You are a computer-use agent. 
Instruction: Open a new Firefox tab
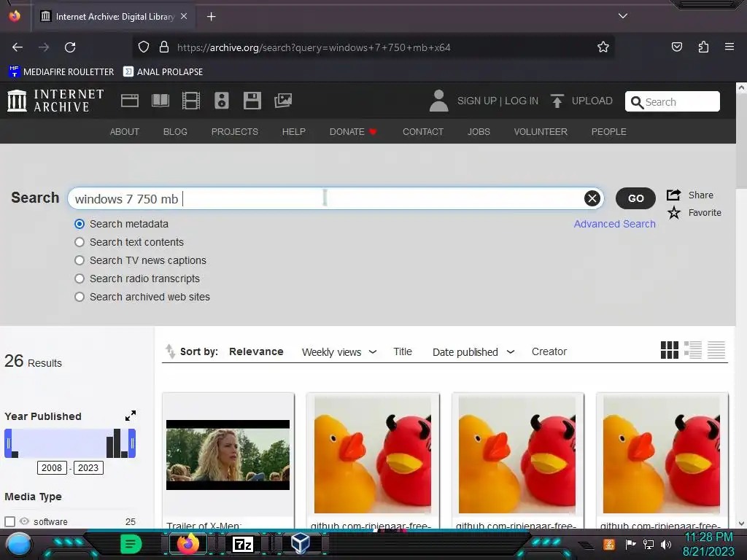coord(211,17)
